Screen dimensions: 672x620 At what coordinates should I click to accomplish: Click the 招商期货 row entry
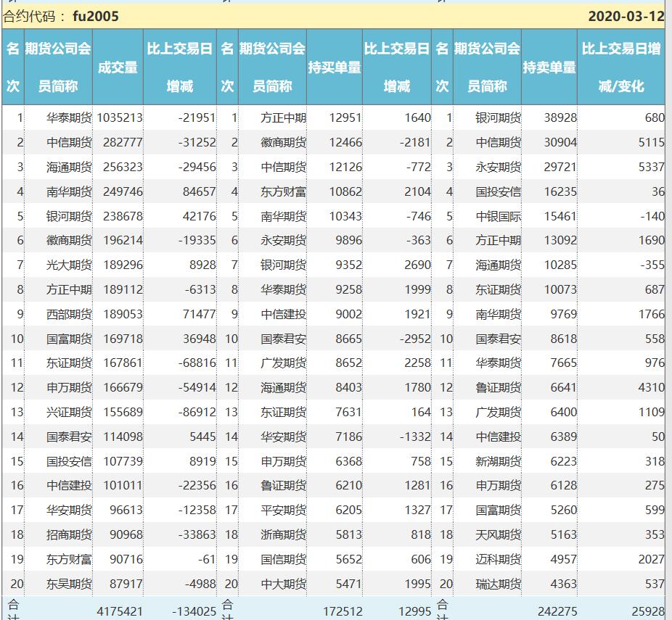[69, 534]
